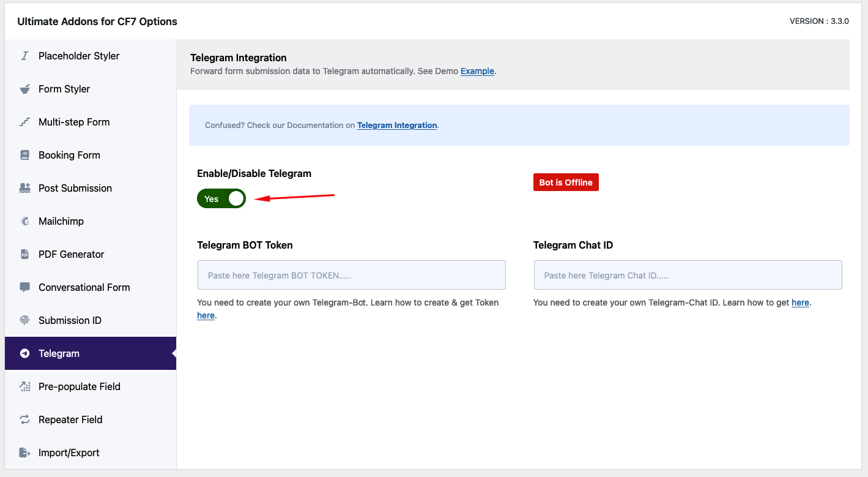Viewport: 868px width, 477px height.
Task: Select the Mailchimp menu item
Action: click(x=91, y=221)
